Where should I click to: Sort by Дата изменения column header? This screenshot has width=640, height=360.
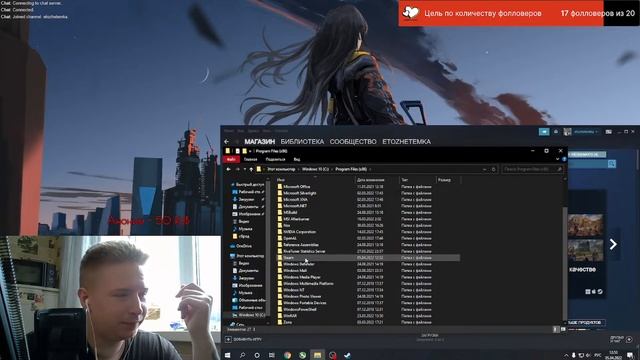pyautogui.click(x=370, y=180)
